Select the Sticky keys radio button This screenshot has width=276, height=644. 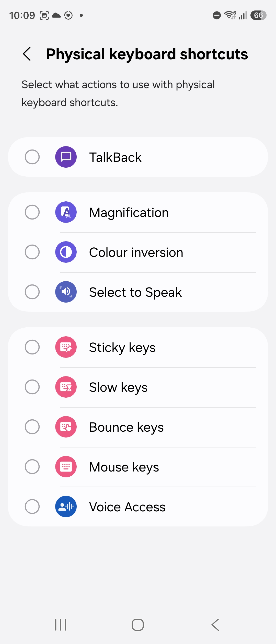tap(32, 347)
